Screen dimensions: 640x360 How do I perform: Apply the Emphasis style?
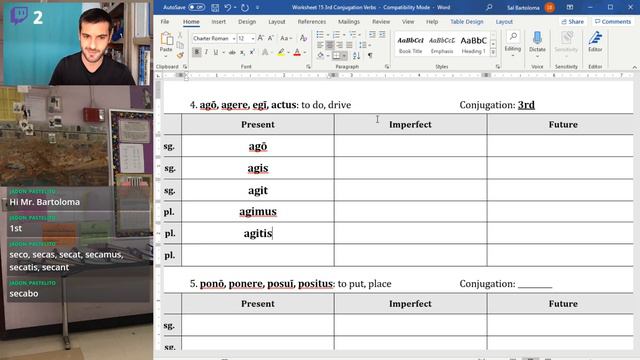pyautogui.click(x=442, y=44)
